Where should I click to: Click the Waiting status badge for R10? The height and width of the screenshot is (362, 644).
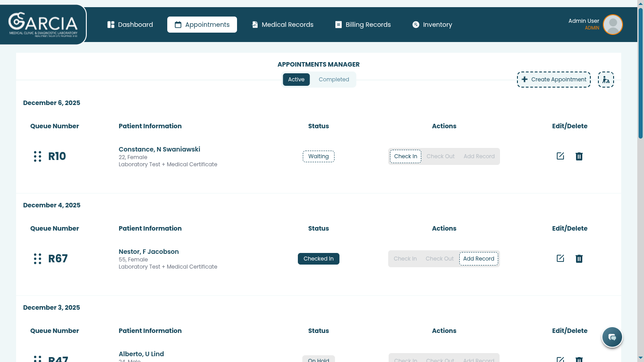click(318, 156)
